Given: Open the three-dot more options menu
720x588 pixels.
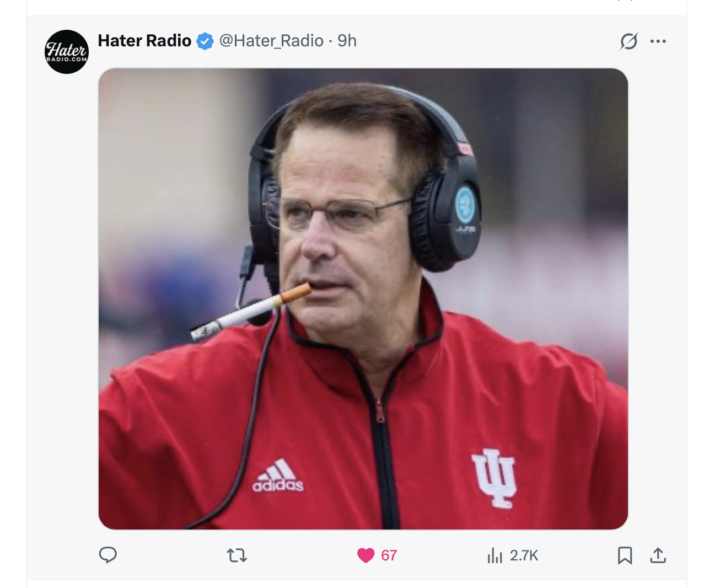Looking at the screenshot, I should (x=658, y=41).
